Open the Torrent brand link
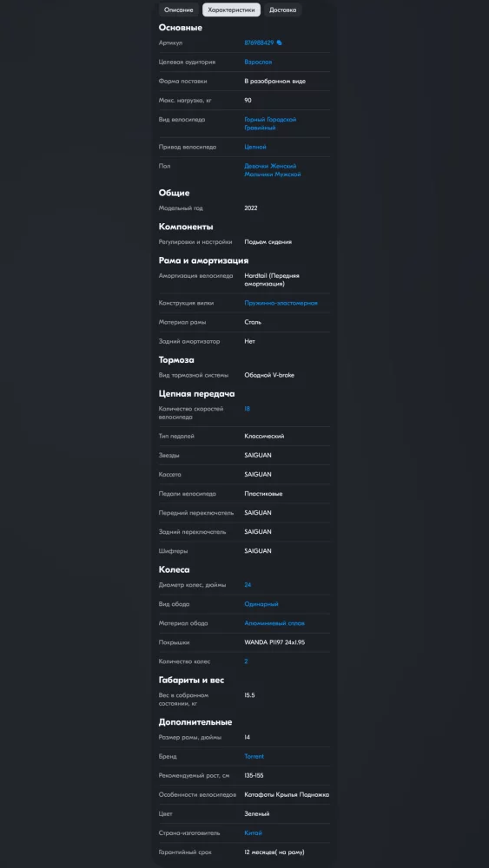Image resolution: width=489 pixels, height=868 pixels. (x=254, y=756)
